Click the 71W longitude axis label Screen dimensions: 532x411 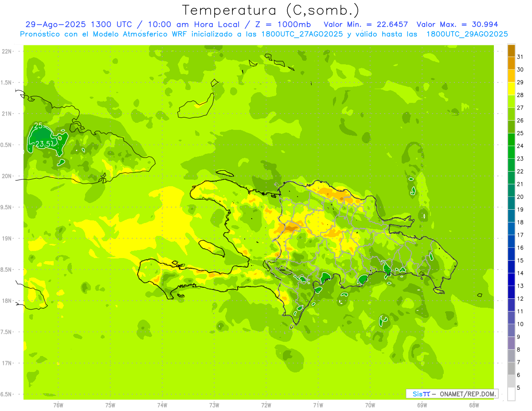coord(318,405)
